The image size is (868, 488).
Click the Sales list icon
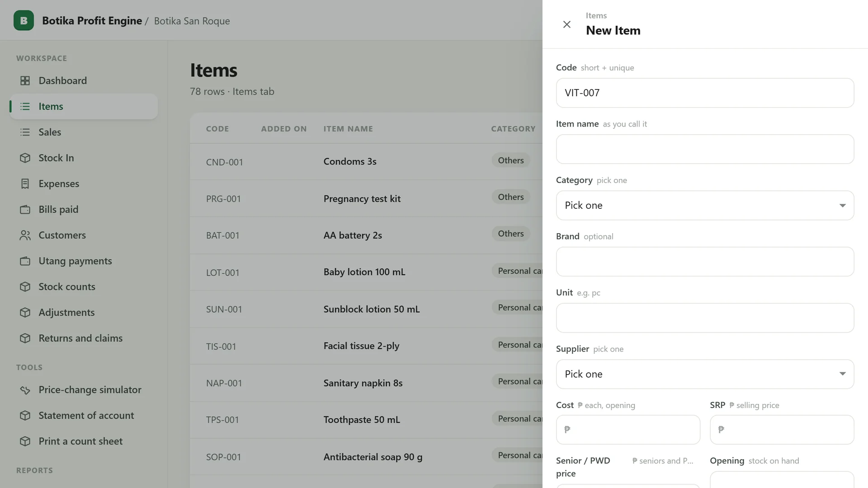[25, 132]
